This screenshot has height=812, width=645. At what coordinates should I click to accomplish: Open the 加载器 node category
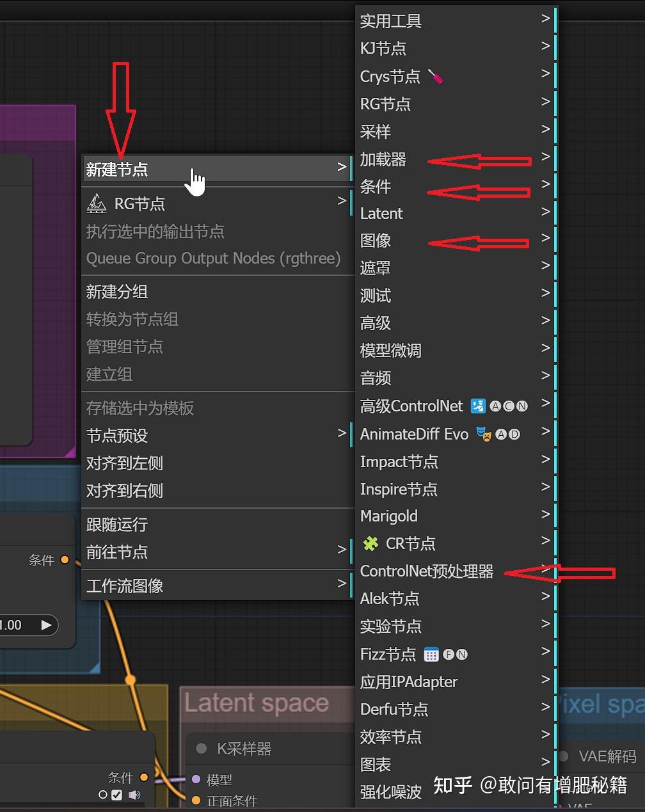click(456, 159)
